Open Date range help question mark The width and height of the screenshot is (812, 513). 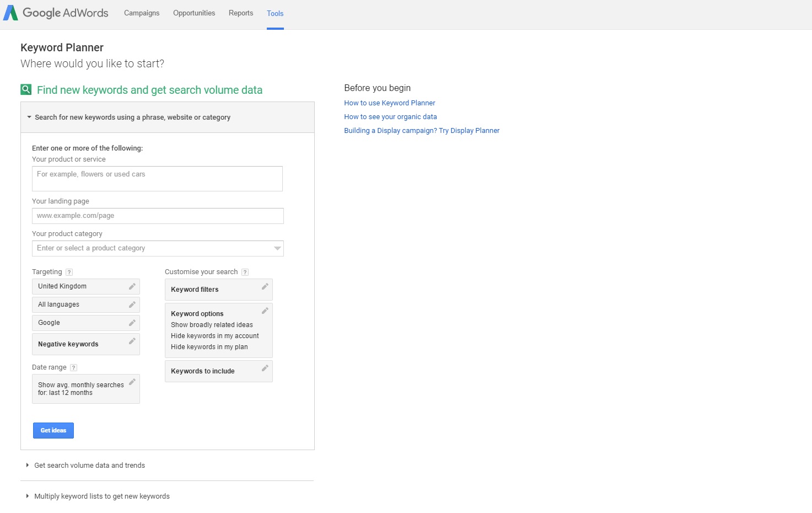tap(73, 367)
